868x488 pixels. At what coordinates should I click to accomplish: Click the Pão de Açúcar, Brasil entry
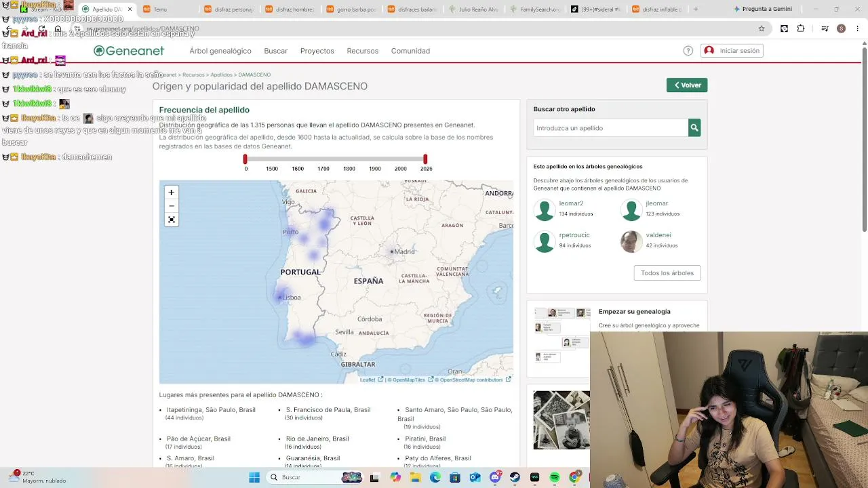point(199,439)
